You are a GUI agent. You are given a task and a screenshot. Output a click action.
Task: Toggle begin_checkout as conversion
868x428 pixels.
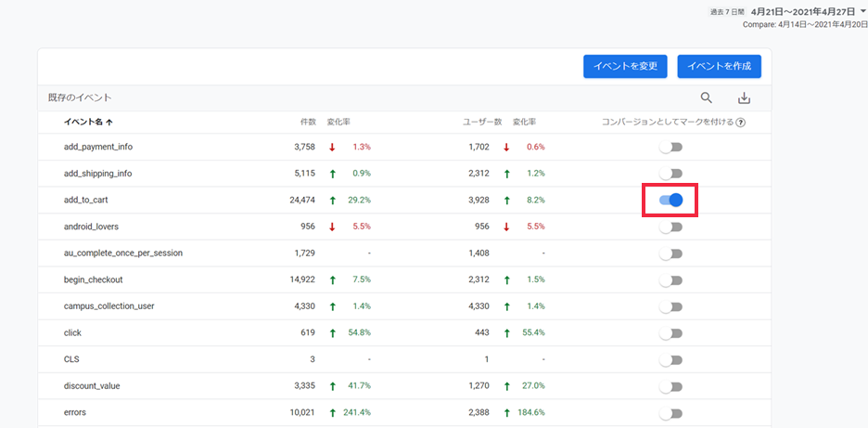click(670, 279)
